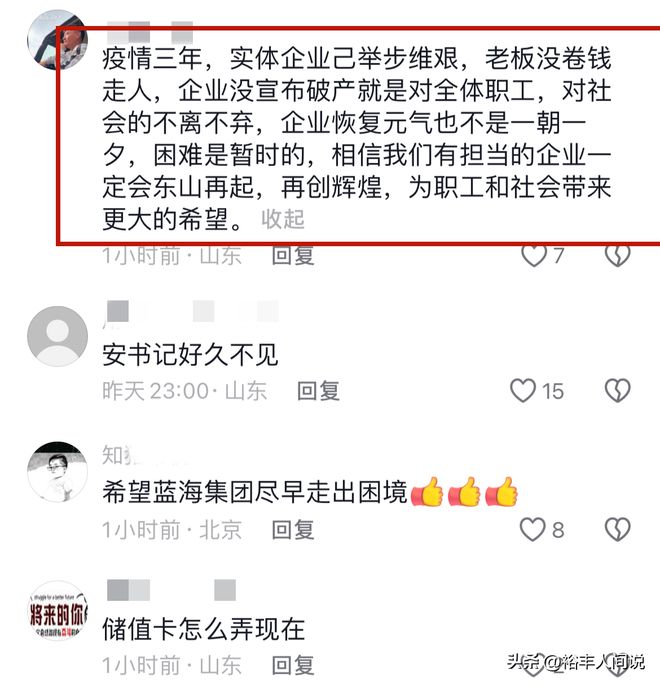Viewport: 660px width, 685px height.
Task: Tap the 头条@裕丰人间说 watermark
Action: pos(576,662)
